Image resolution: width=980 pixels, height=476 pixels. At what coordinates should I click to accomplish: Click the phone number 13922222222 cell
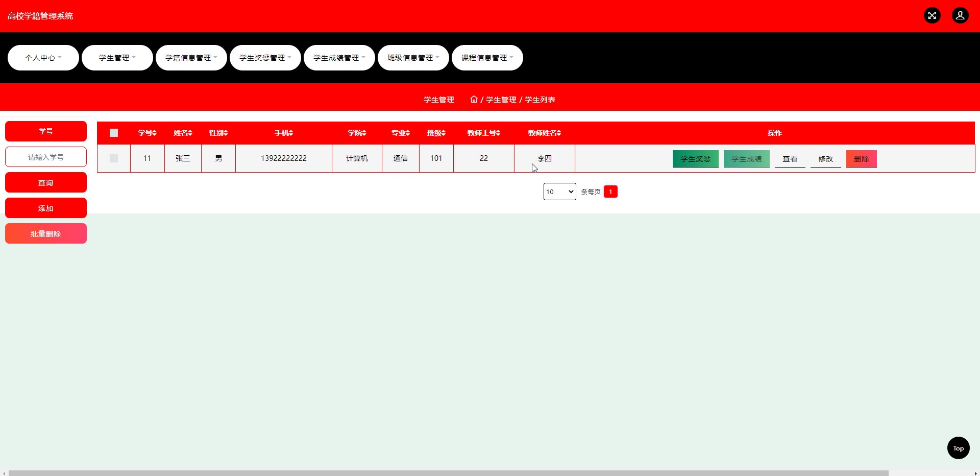click(x=284, y=158)
